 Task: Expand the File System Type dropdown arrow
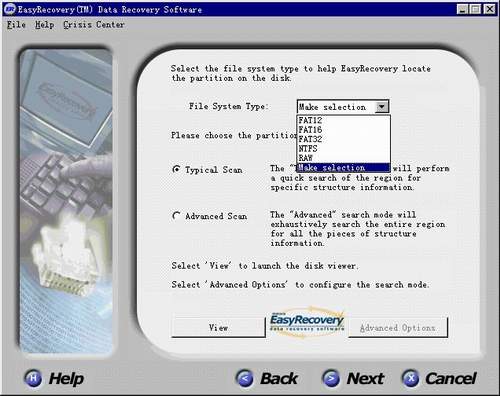382,107
